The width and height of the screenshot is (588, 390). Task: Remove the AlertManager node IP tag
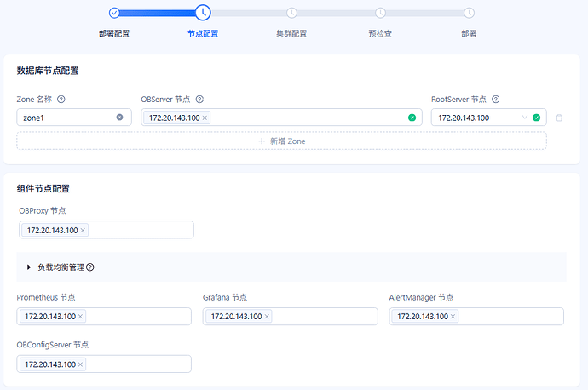453,317
